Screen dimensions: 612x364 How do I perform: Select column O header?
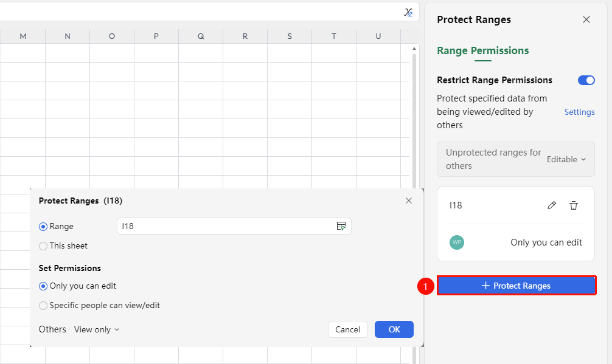click(x=112, y=36)
